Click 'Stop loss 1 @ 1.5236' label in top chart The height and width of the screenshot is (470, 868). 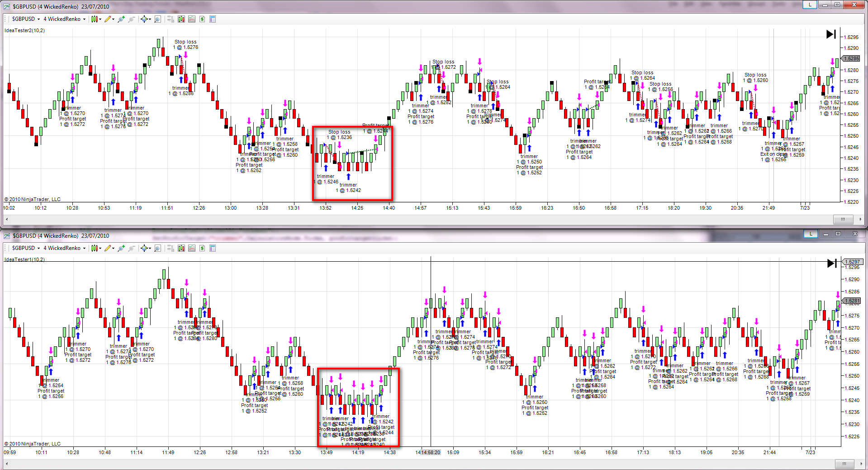tap(339, 134)
